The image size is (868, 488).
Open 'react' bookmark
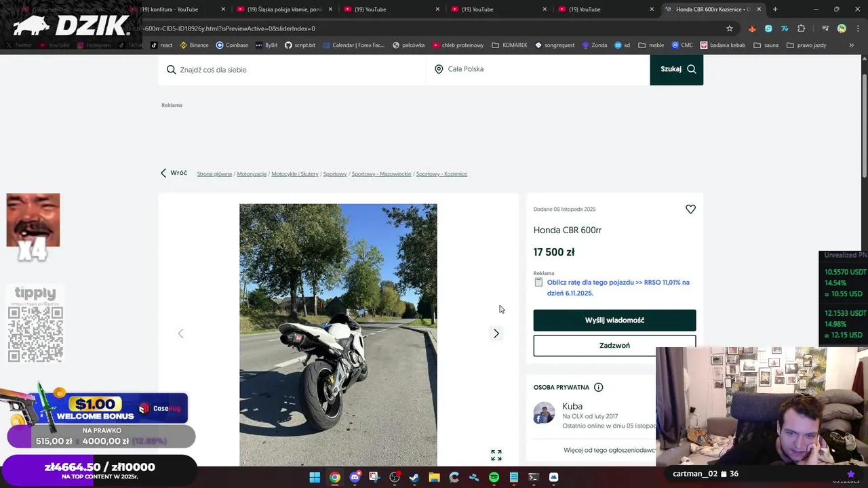pos(161,45)
